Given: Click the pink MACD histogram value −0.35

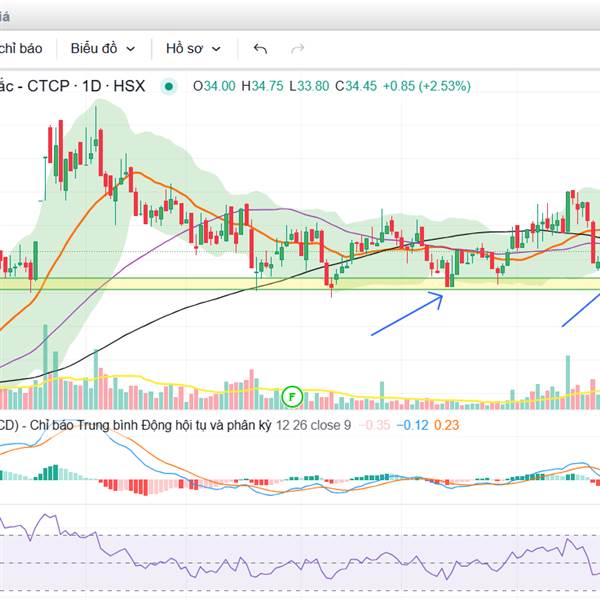Looking at the screenshot, I should tap(377, 425).
